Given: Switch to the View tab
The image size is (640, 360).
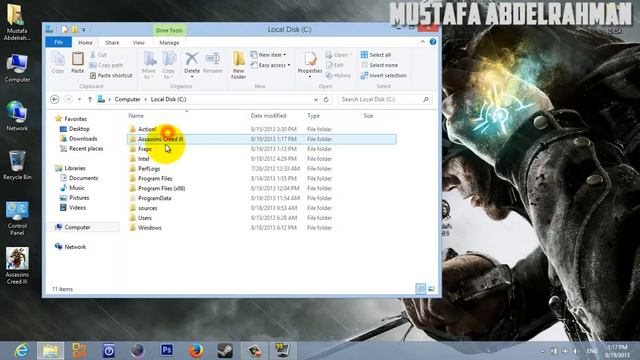Looking at the screenshot, I should pyautogui.click(x=138, y=42).
